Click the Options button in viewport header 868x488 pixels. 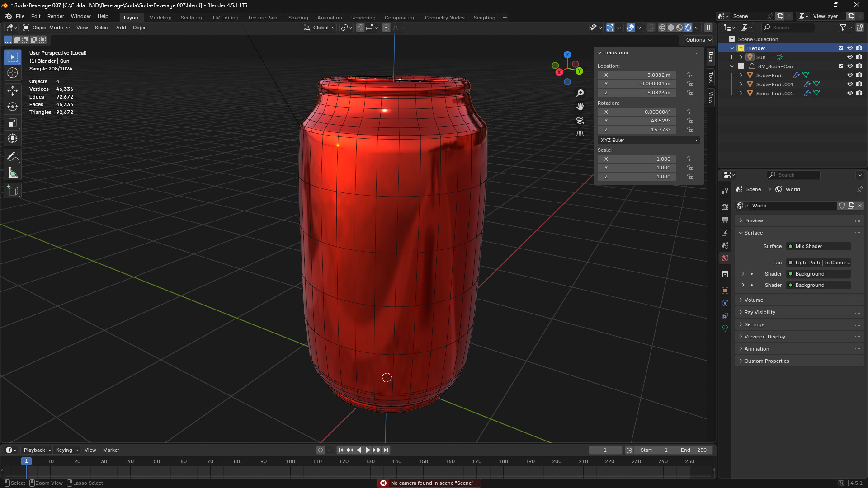698,40
